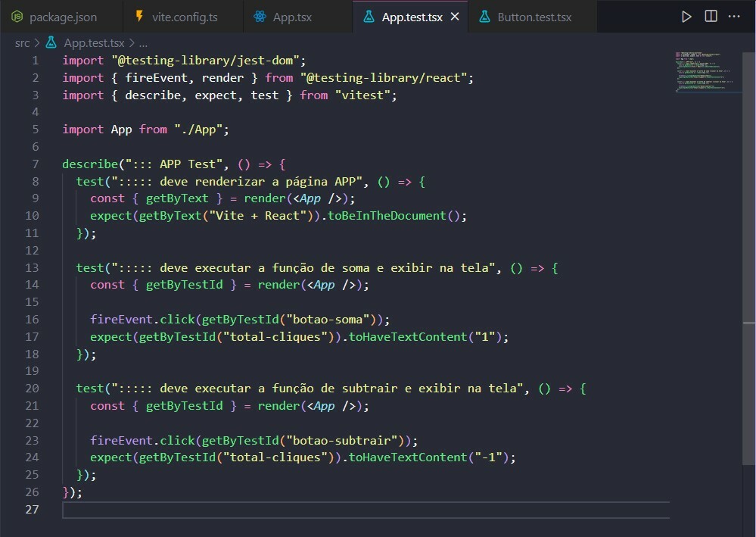Click the Split Editor icon

click(x=711, y=17)
